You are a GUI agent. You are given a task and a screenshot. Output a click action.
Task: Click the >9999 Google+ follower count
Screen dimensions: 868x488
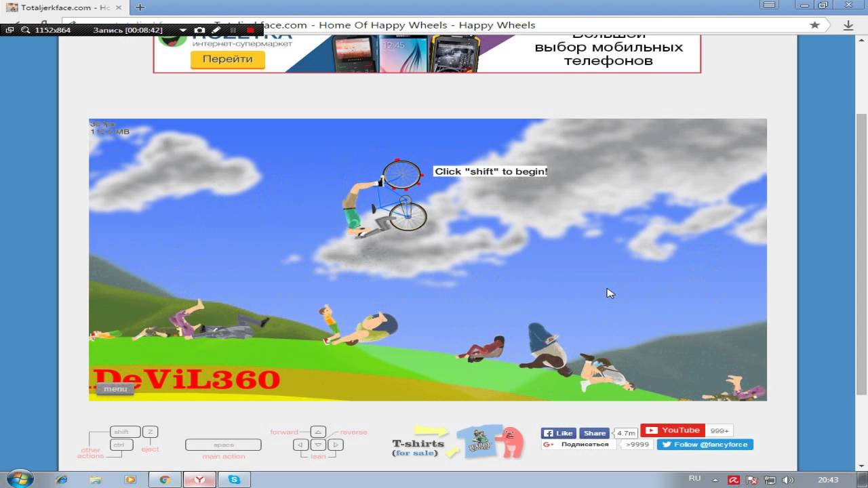click(x=637, y=445)
